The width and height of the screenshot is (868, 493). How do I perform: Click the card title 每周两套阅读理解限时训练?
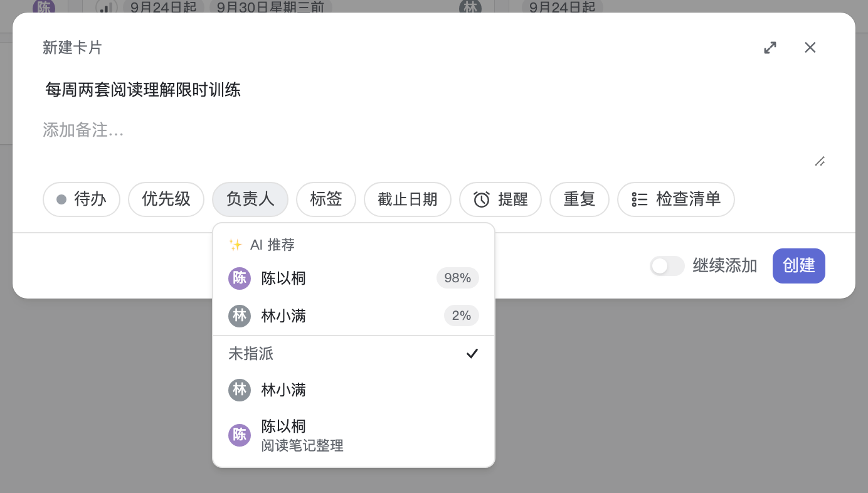(x=143, y=90)
